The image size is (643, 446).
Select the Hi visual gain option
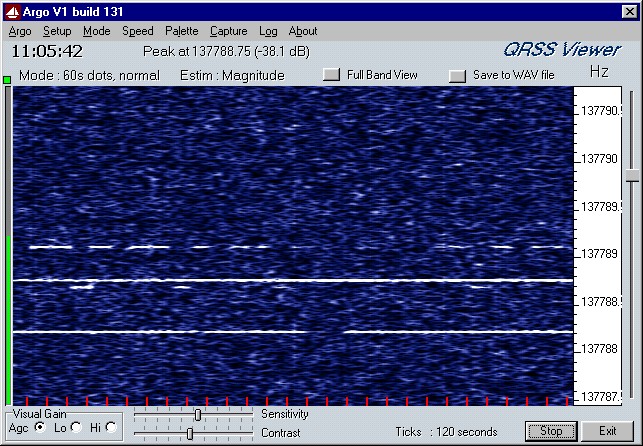pos(111,428)
